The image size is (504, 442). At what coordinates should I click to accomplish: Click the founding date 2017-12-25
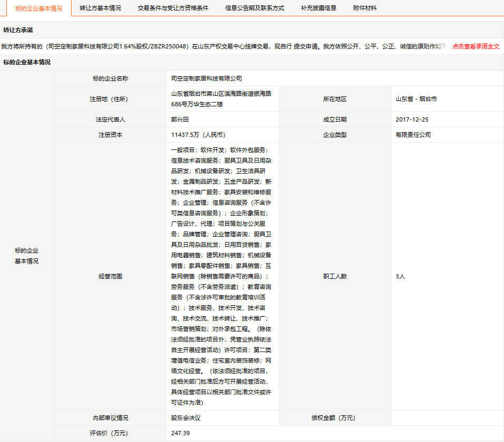411,119
